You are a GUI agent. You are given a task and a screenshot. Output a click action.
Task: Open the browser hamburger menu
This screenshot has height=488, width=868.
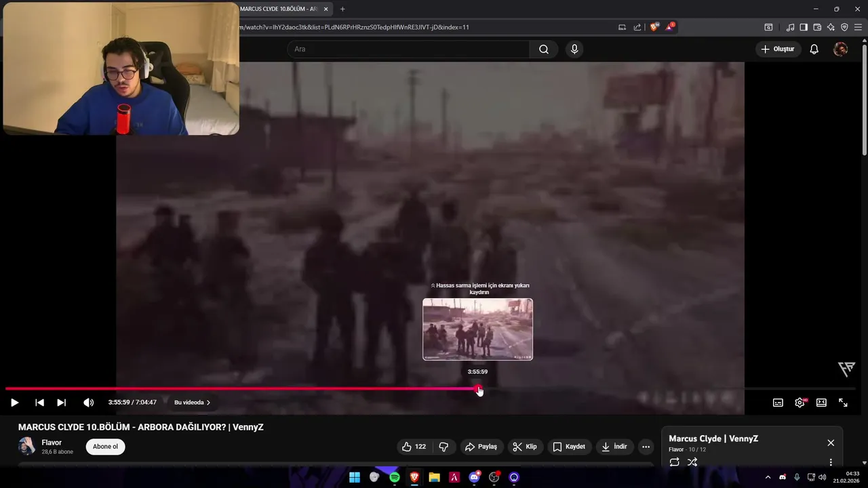pos(858,27)
